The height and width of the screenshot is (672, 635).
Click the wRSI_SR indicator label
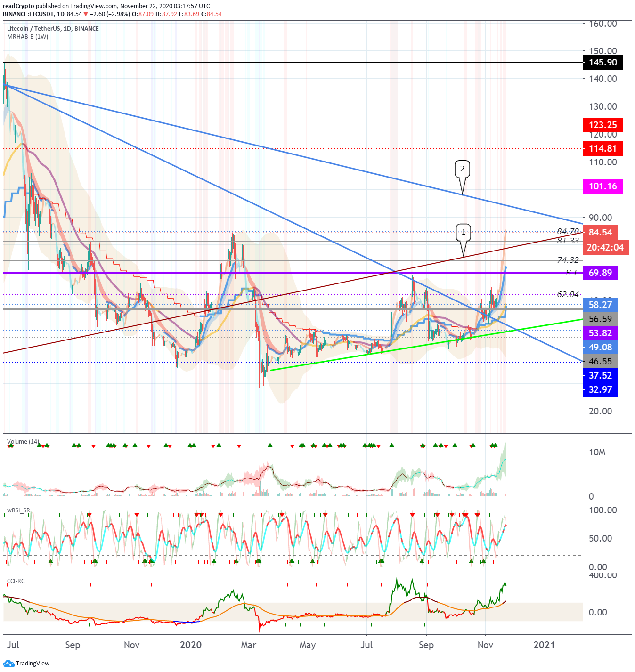[x=18, y=510]
